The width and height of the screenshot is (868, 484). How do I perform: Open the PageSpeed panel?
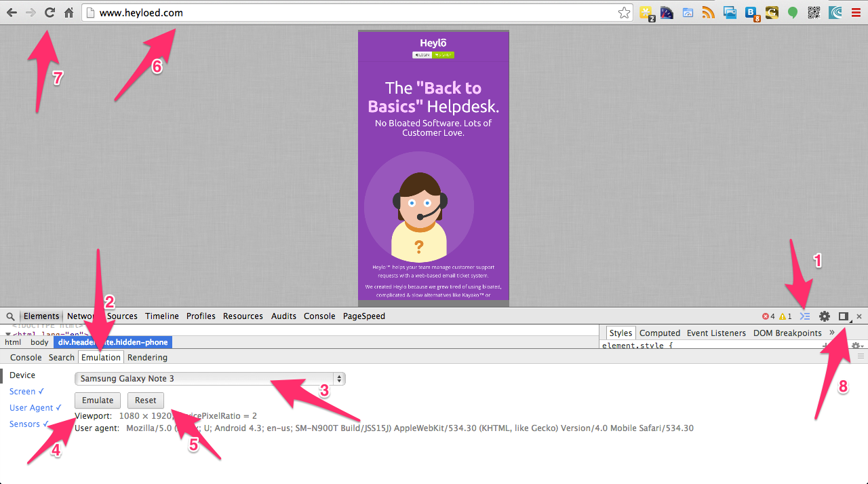point(363,316)
